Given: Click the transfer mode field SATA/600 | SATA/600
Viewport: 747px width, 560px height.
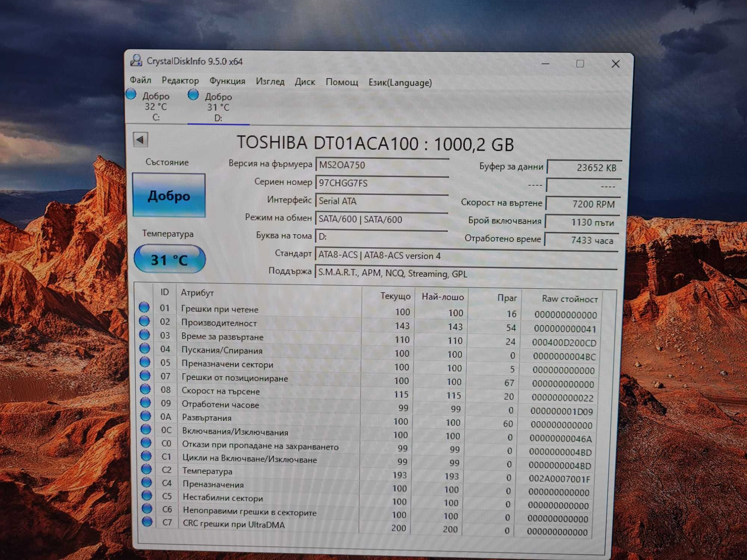Looking at the screenshot, I should coord(382,219).
